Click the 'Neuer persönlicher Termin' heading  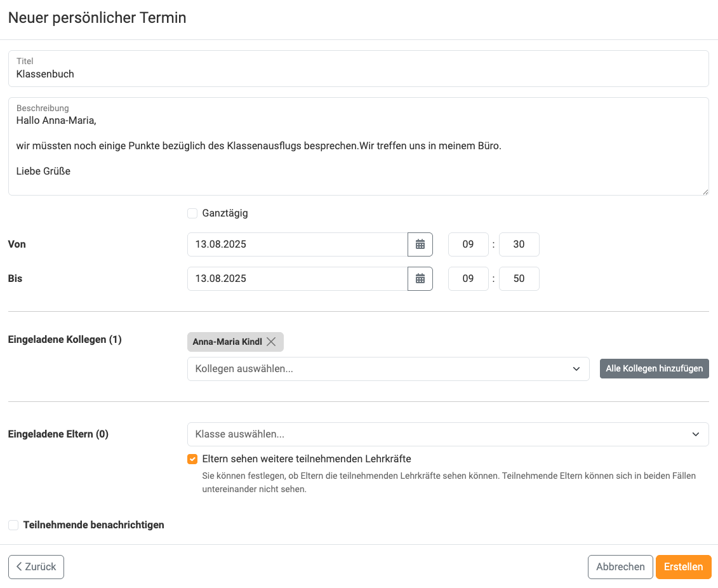click(x=97, y=17)
